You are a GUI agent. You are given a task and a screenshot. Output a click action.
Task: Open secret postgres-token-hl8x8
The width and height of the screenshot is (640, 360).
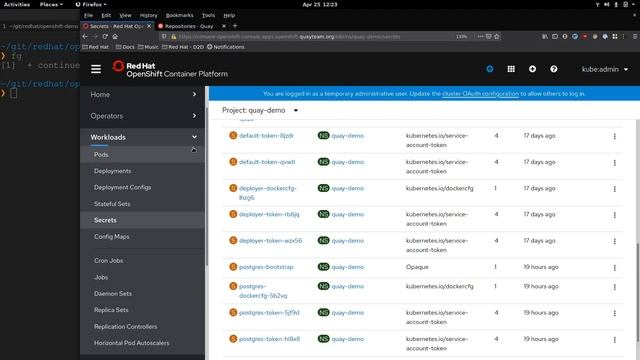point(269,339)
